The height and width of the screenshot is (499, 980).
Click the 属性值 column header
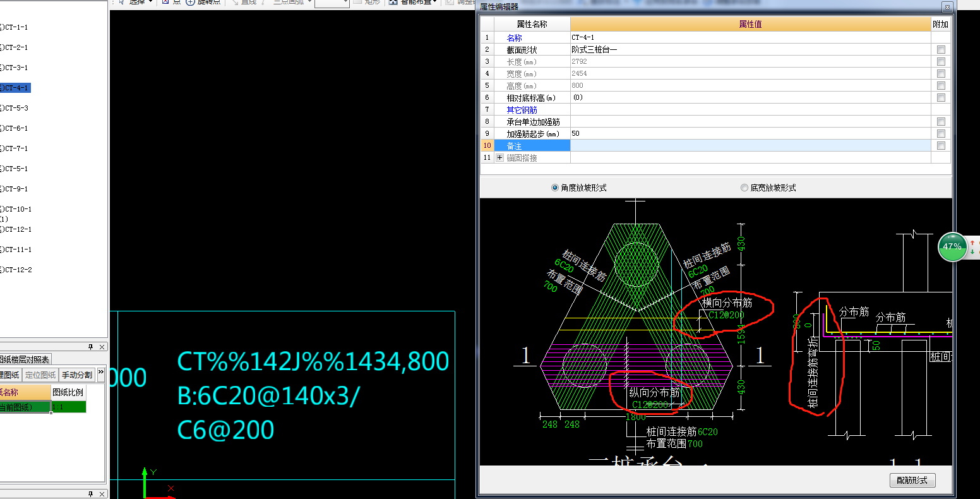750,24
